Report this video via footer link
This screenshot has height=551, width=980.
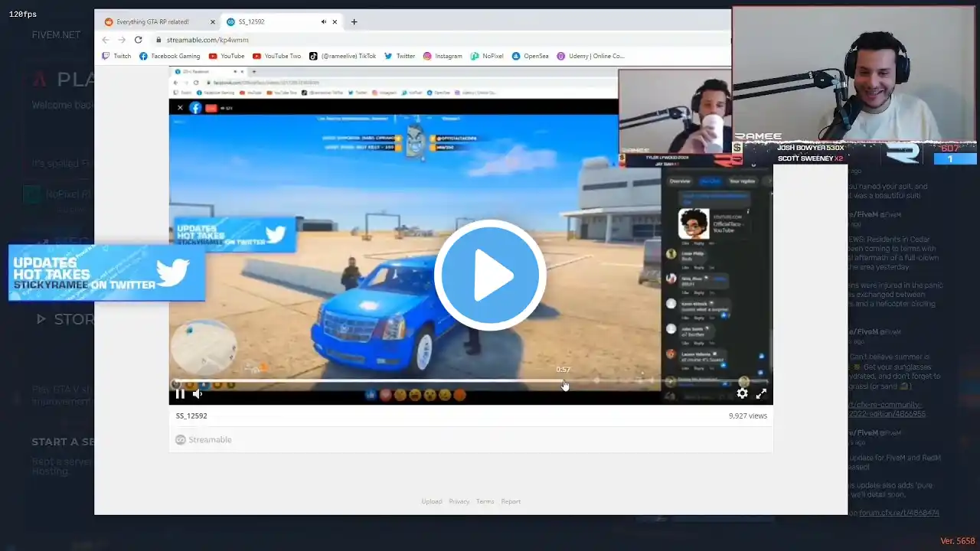click(511, 501)
